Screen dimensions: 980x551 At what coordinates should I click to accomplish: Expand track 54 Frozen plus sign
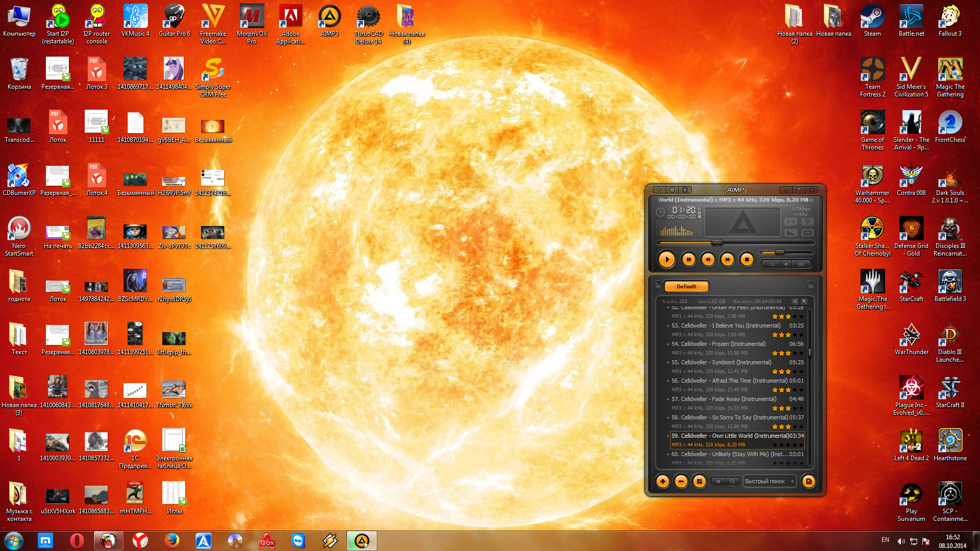point(668,344)
